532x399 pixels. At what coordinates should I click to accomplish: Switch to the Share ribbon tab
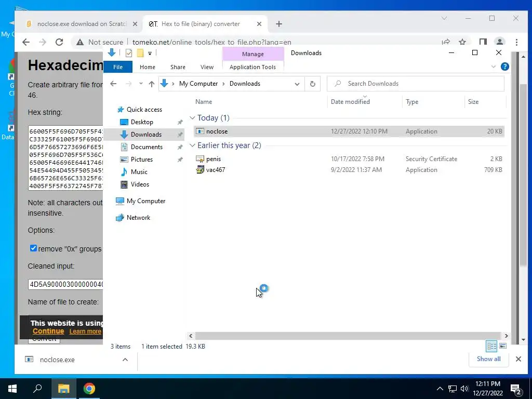click(178, 67)
